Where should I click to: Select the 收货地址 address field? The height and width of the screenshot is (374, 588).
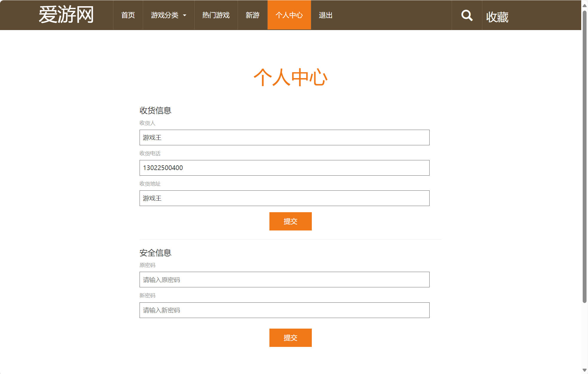[x=284, y=198]
